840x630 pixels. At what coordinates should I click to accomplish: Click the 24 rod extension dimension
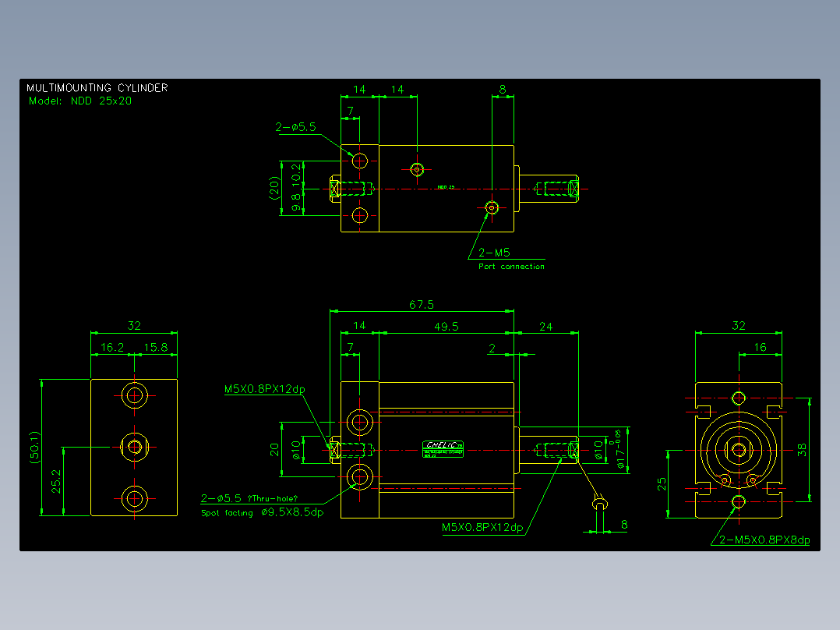click(x=546, y=327)
